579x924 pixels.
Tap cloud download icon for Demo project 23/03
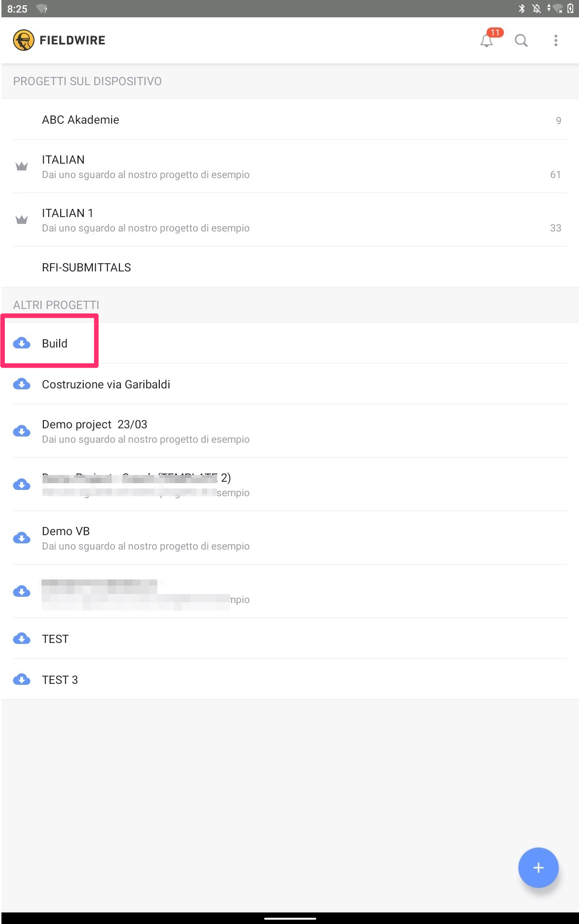(22, 431)
